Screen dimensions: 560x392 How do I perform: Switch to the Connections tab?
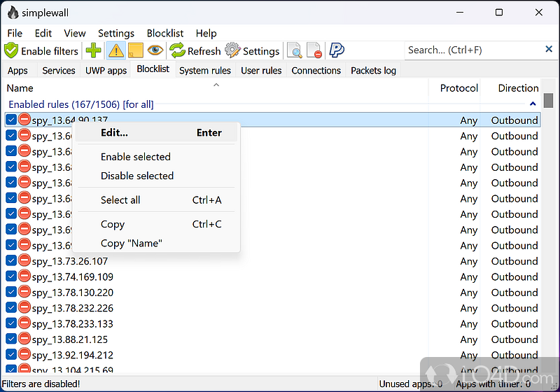tap(316, 70)
